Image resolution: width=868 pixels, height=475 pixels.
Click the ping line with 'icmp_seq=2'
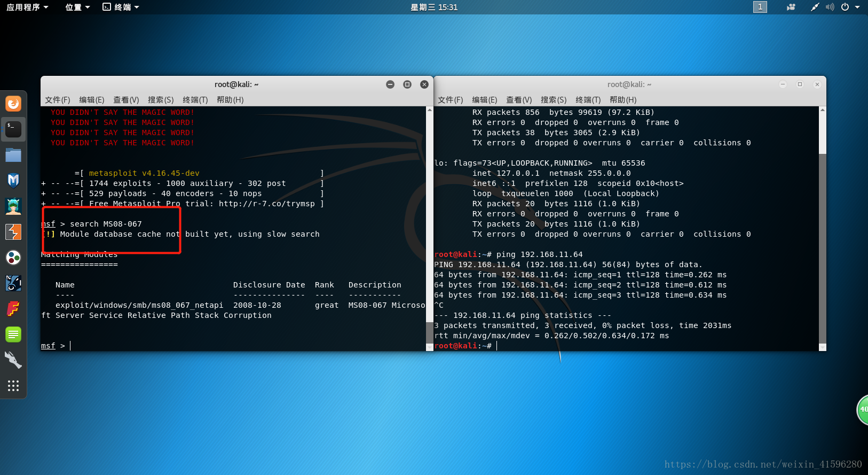pos(580,285)
